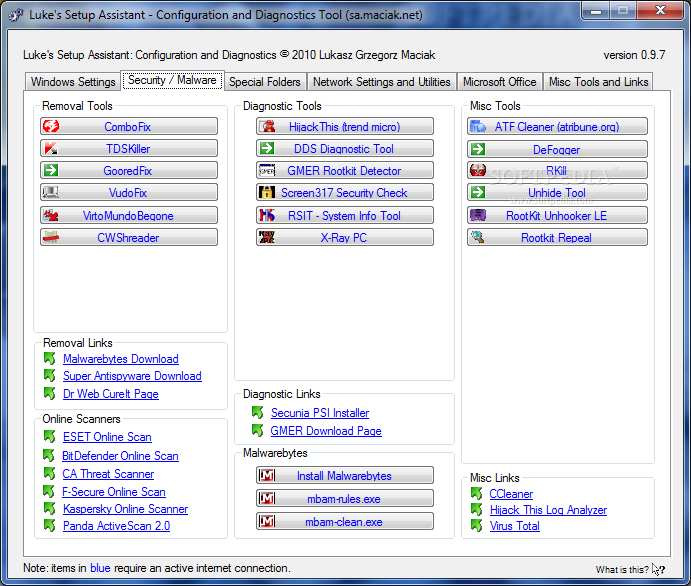Click the VirtoMundoBegone icon
The width and height of the screenshot is (691, 586).
pos(51,215)
